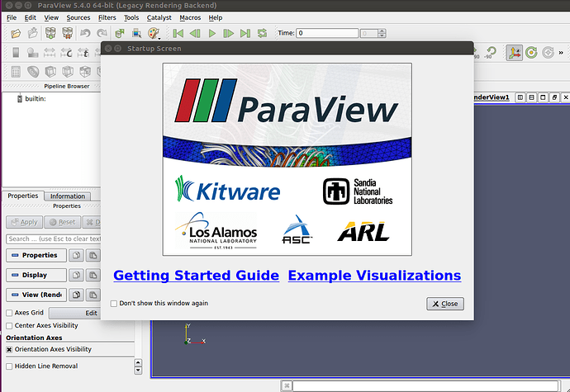Screen dimensions: 570x392
Task: Select the Calculator filter icon
Action: [x=16, y=72]
